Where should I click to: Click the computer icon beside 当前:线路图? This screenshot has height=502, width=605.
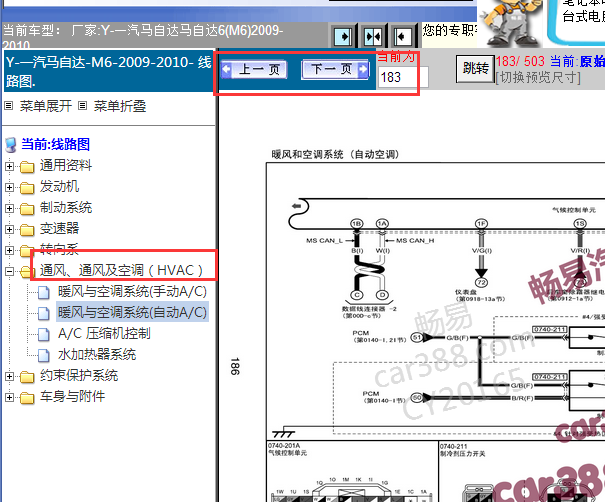[11, 145]
